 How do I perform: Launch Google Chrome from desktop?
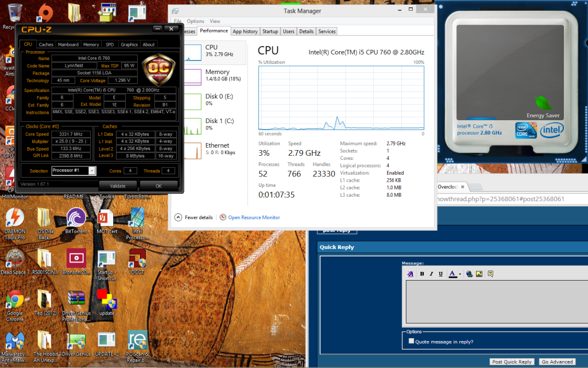14,299
